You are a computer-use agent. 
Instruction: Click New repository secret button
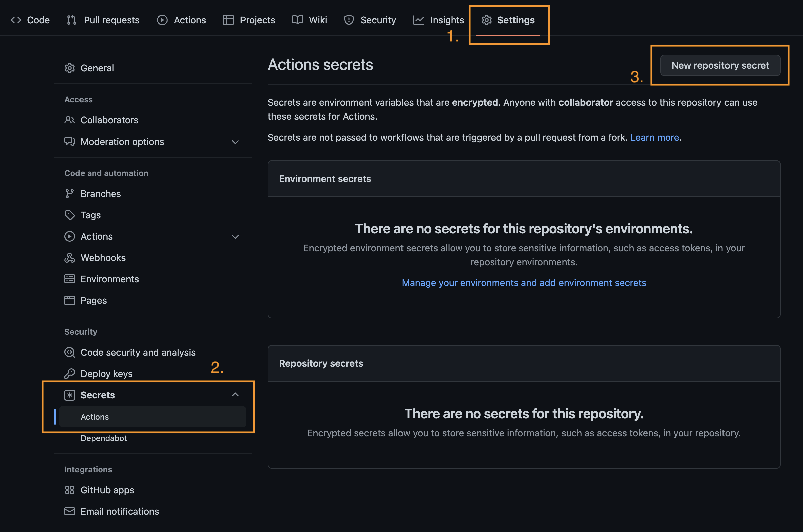pos(720,65)
